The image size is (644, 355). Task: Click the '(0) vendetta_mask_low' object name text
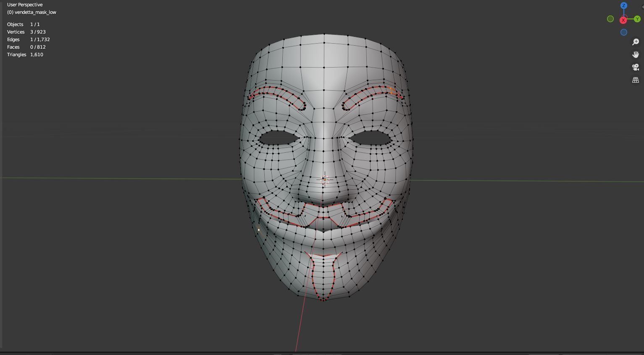[x=32, y=12]
